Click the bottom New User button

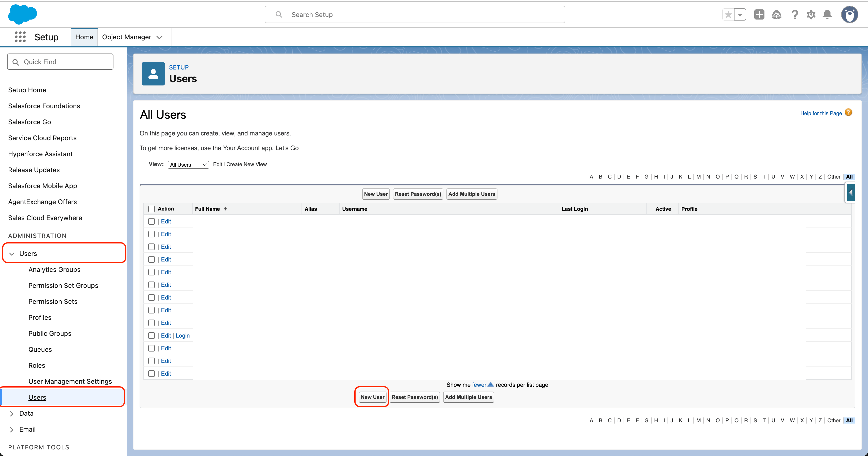[372, 397]
